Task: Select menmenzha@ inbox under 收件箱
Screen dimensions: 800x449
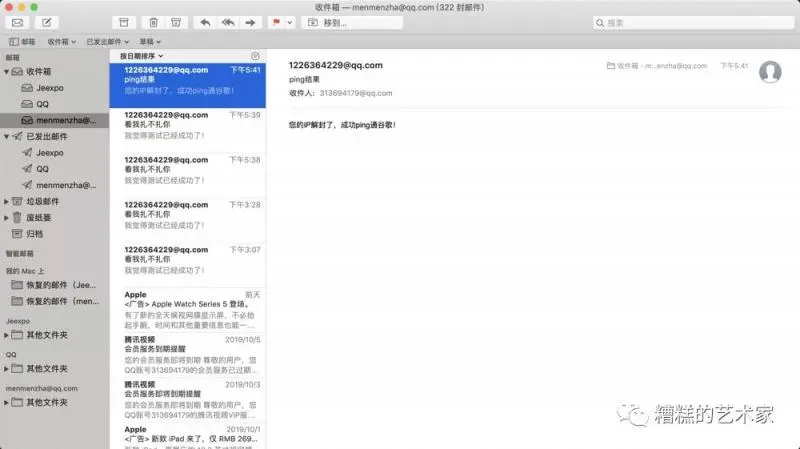Action: tap(54, 120)
